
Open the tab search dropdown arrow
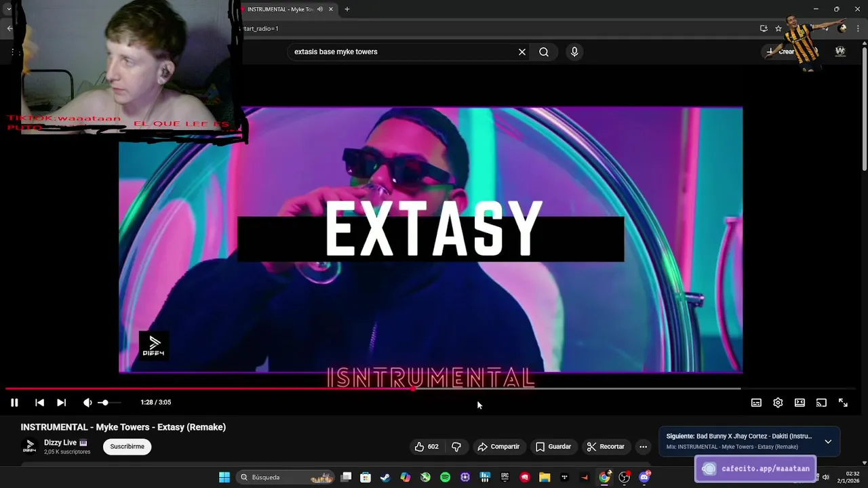(8, 9)
